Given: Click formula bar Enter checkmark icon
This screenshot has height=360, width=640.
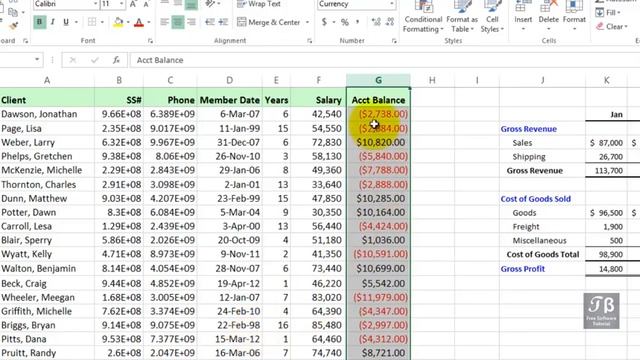Looking at the screenshot, I should click(x=95, y=60).
